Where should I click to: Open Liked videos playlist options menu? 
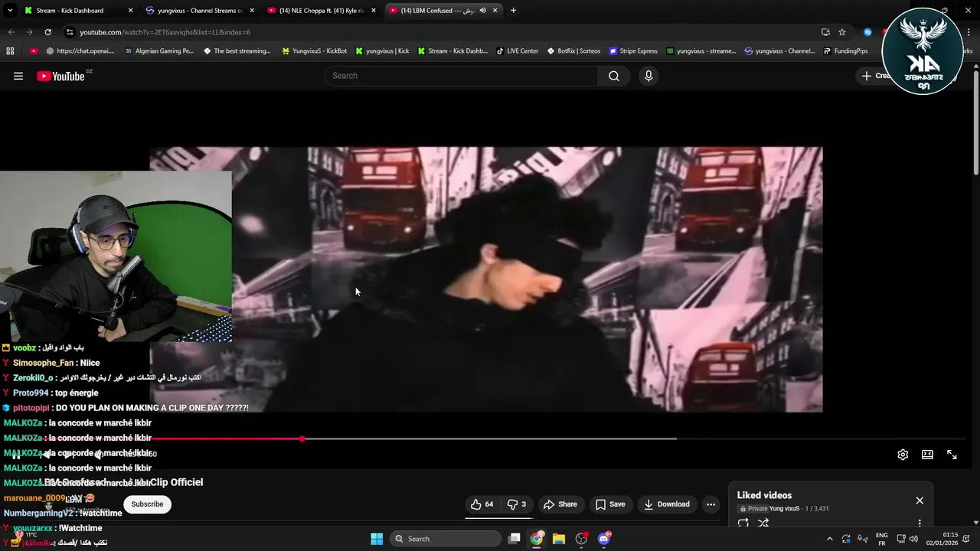920,523
